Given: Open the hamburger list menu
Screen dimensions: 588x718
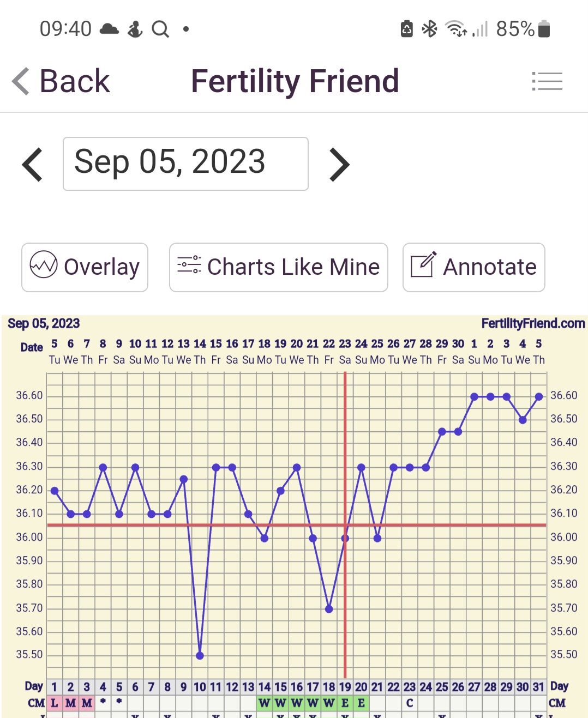Looking at the screenshot, I should pos(547,82).
